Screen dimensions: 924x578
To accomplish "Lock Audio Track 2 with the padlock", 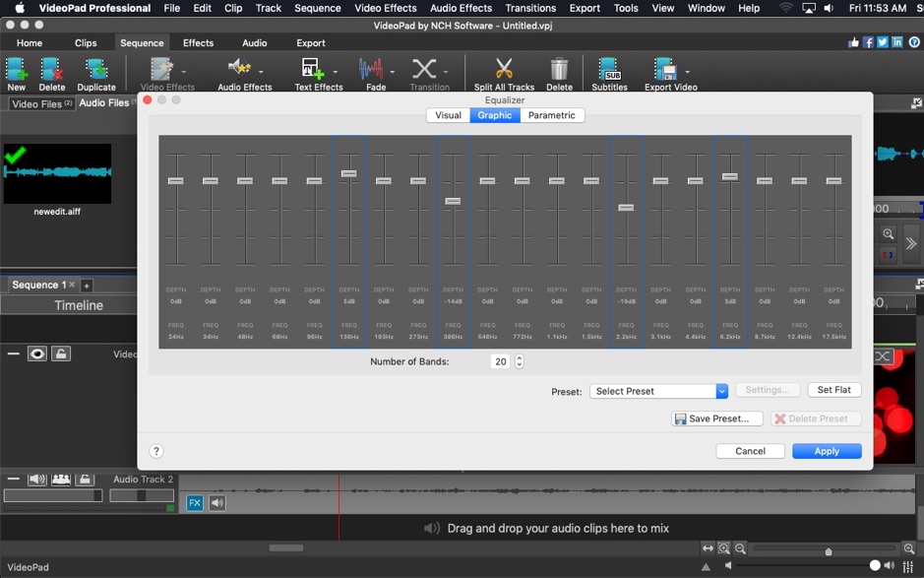I will tap(84, 479).
